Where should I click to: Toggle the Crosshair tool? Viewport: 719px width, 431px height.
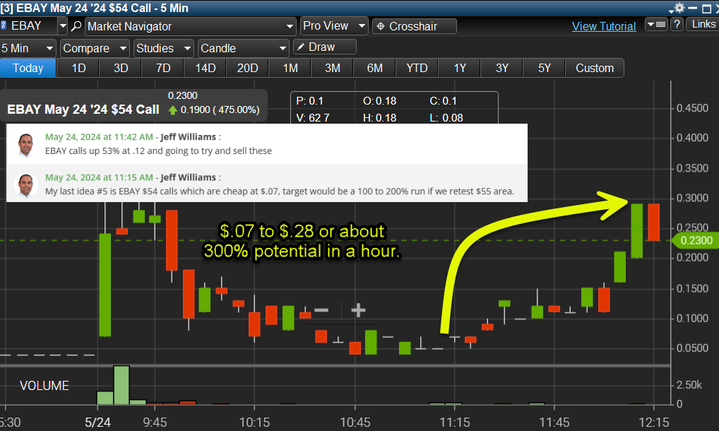[x=414, y=26]
